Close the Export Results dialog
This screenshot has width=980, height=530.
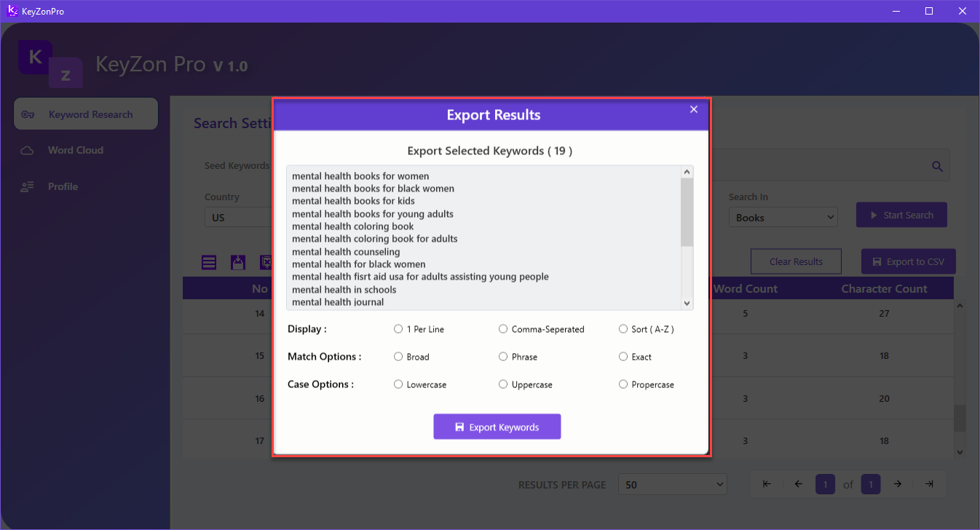[693, 109]
